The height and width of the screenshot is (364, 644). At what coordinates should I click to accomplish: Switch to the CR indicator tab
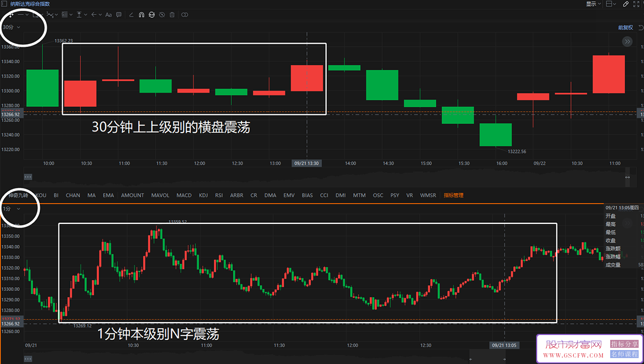(x=254, y=195)
